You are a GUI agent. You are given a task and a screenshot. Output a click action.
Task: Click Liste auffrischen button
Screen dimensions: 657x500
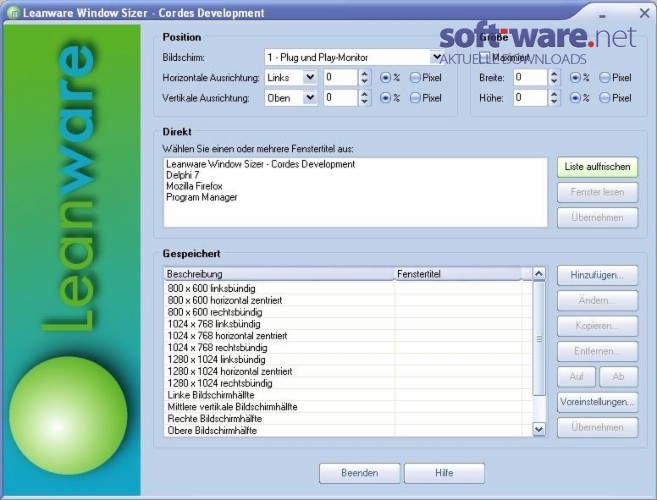598,167
